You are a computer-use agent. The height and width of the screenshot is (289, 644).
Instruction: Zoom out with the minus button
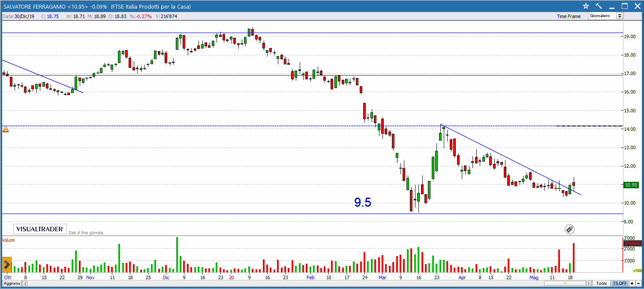[638, 283]
